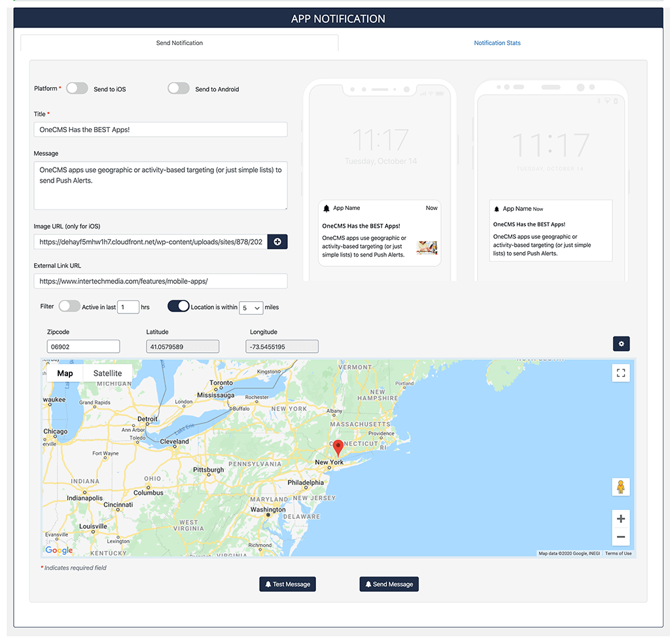
Task: Click the Zipcode input field
Action: 83,347
